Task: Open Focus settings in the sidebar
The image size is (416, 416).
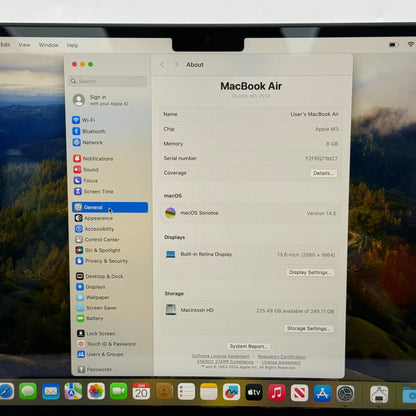Action: tap(86, 181)
